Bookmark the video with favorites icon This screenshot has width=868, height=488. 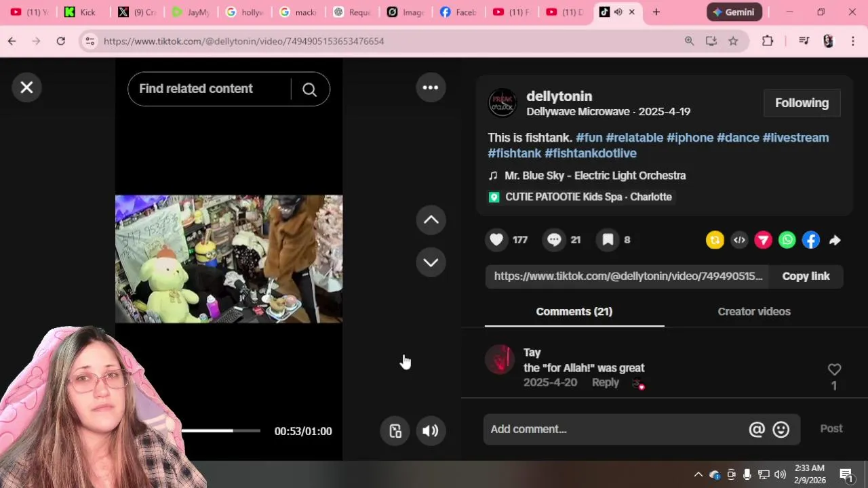pos(608,240)
